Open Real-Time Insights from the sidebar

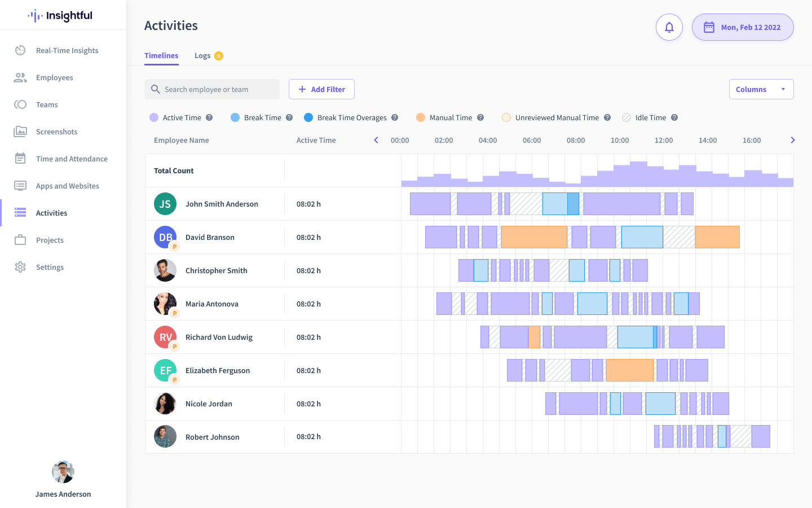[x=67, y=50]
